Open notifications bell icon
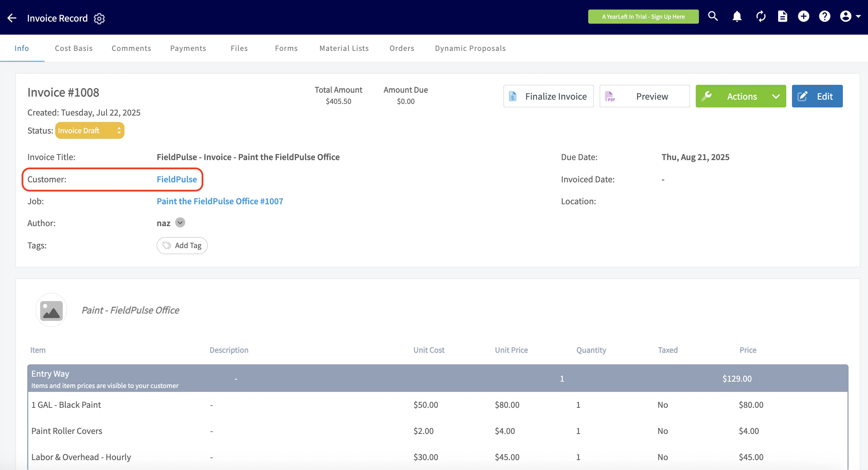Image resolution: width=868 pixels, height=470 pixels. (x=737, y=16)
